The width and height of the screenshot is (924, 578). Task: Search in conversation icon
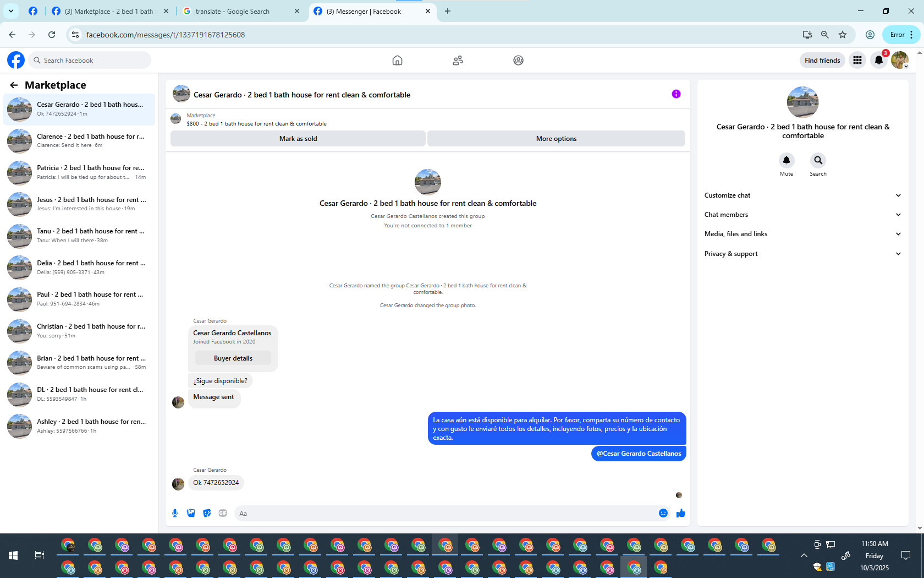click(x=818, y=160)
